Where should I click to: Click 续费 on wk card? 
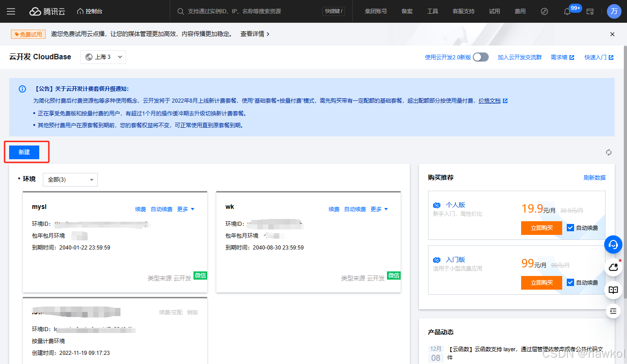tap(334, 209)
